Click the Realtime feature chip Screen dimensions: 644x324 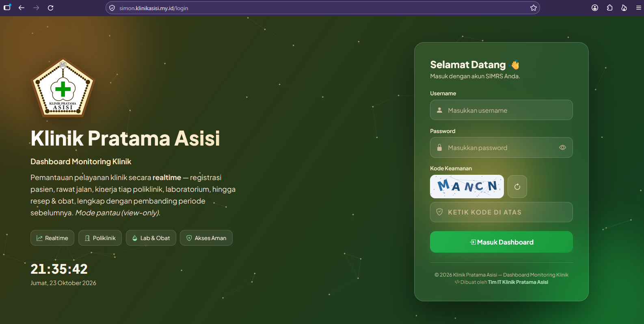point(52,238)
